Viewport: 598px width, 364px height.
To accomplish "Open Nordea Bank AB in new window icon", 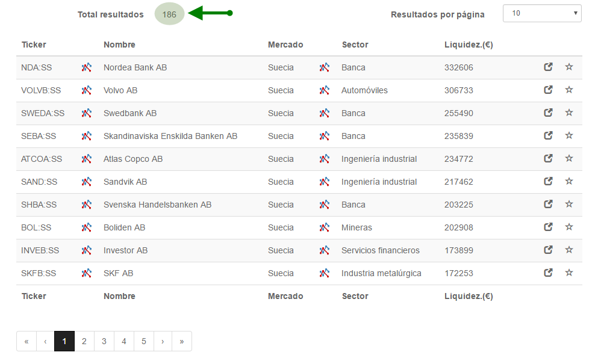I will pos(548,67).
